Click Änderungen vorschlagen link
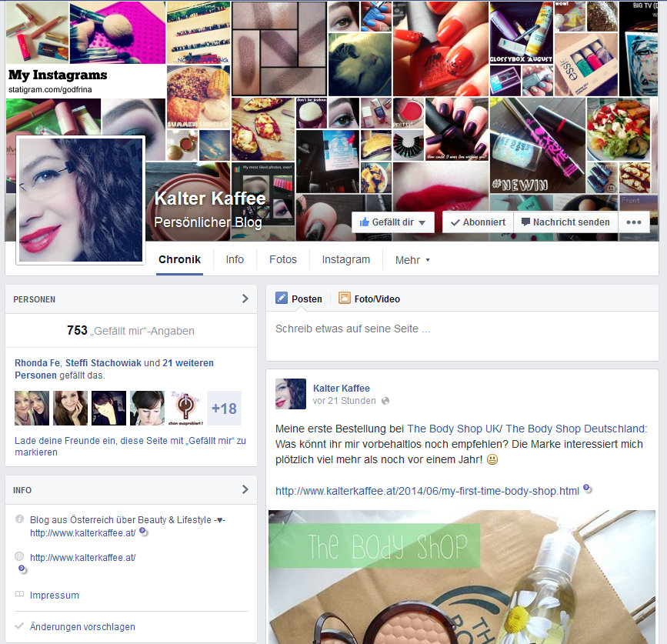The width and height of the screenshot is (667, 644). tap(82, 626)
